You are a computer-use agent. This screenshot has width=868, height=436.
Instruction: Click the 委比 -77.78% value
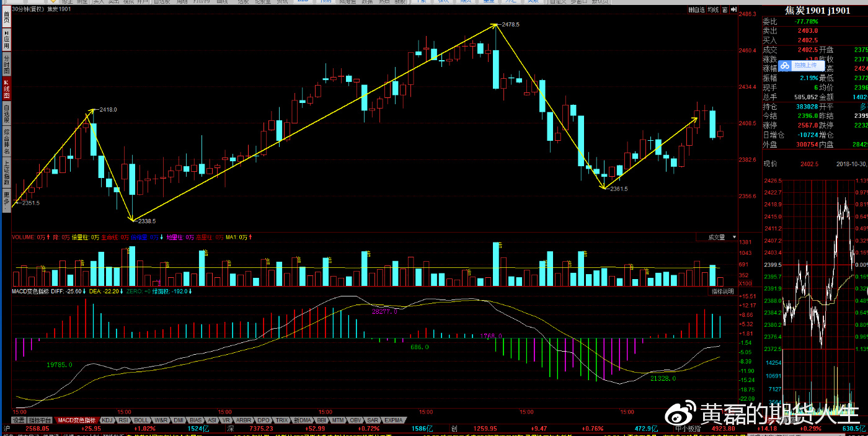tap(805, 22)
